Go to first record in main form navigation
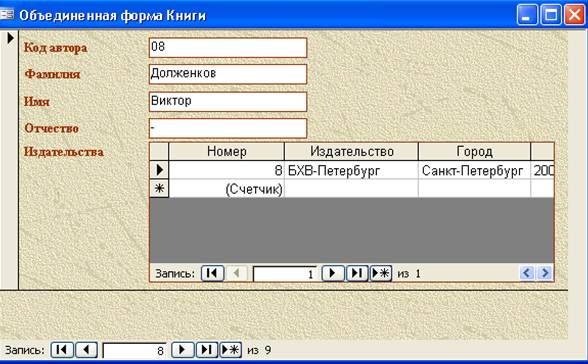Image resolution: width=588 pixels, height=364 pixels. [x=62, y=350]
